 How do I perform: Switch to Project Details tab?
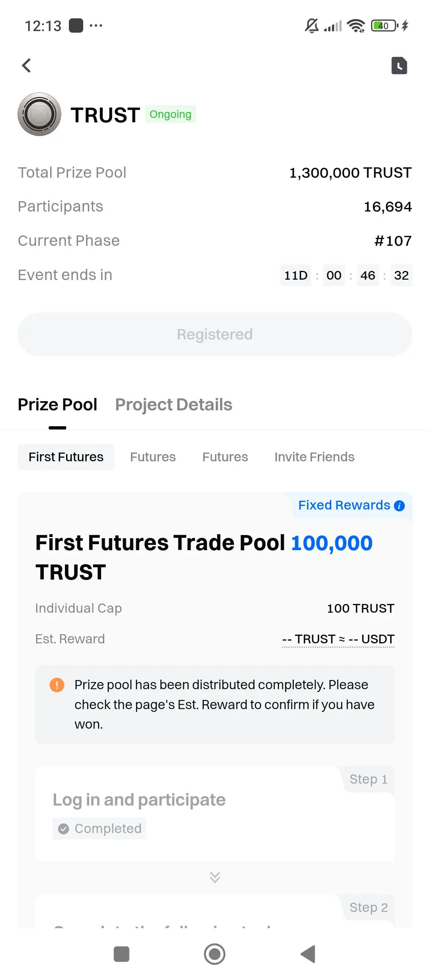pyautogui.click(x=174, y=404)
